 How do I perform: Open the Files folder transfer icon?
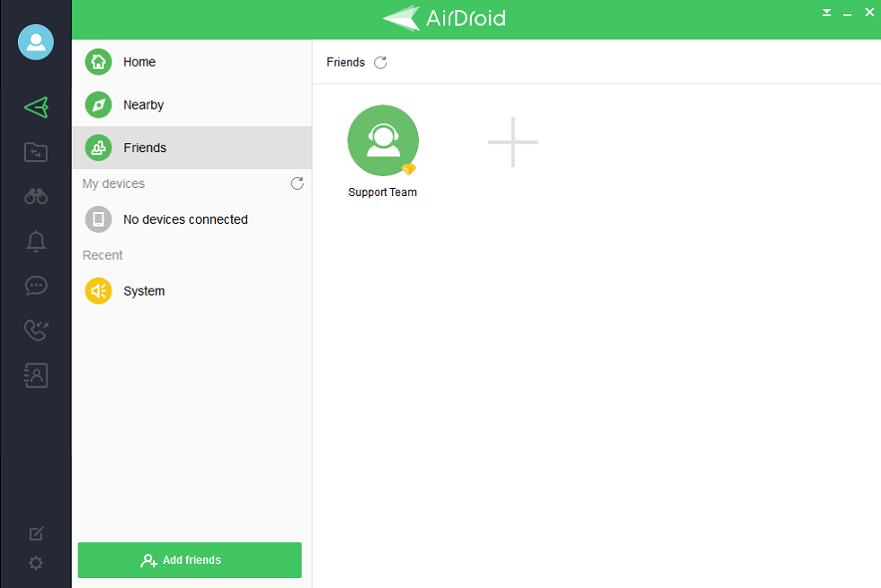coord(36,152)
